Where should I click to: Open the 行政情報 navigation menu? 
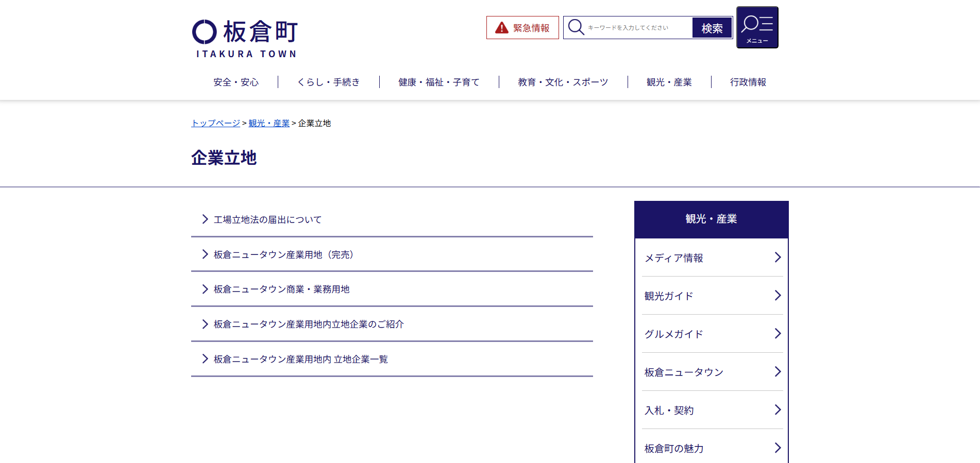click(748, 82)
